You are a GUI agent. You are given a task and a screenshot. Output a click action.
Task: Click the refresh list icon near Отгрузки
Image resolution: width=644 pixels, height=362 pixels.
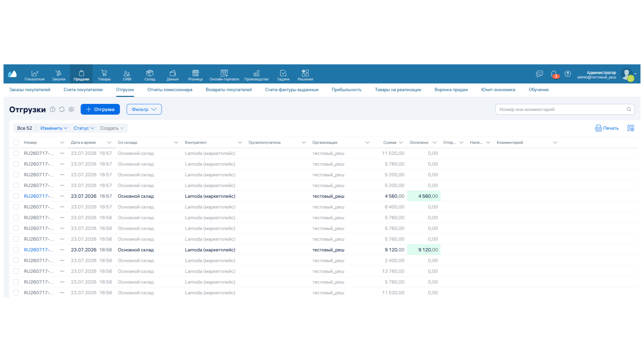click(62, 109)
